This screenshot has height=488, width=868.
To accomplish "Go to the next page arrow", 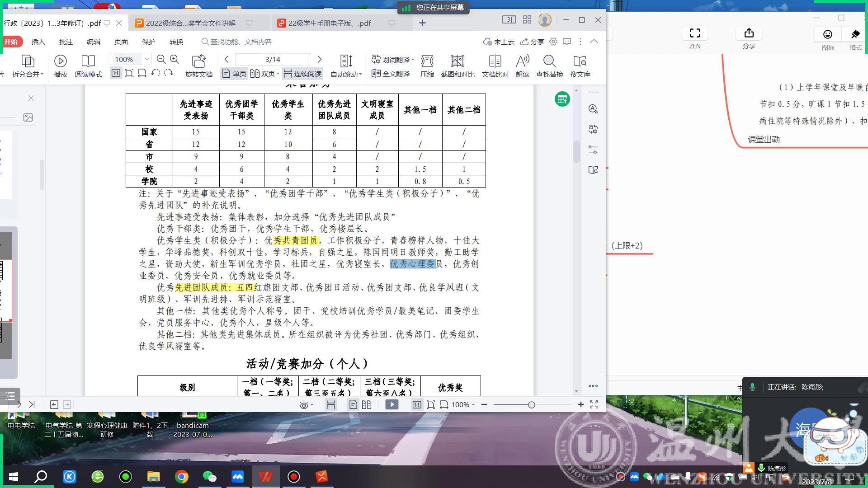I will tap(320, 59).
